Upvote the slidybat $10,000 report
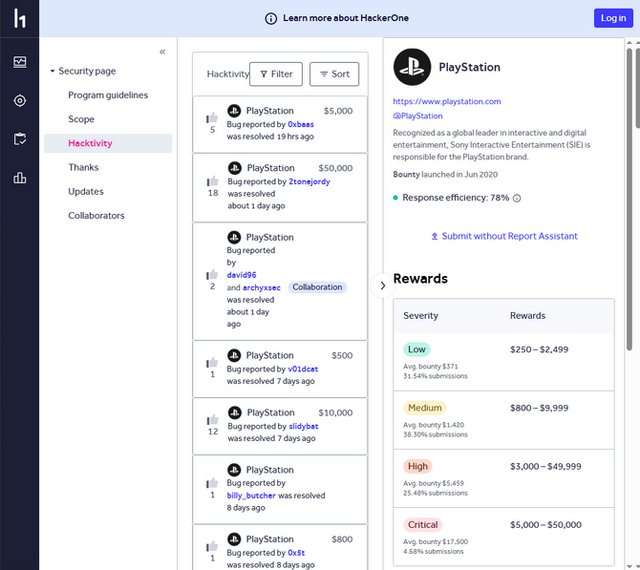 pyautogui.click(x=213, y=420)
